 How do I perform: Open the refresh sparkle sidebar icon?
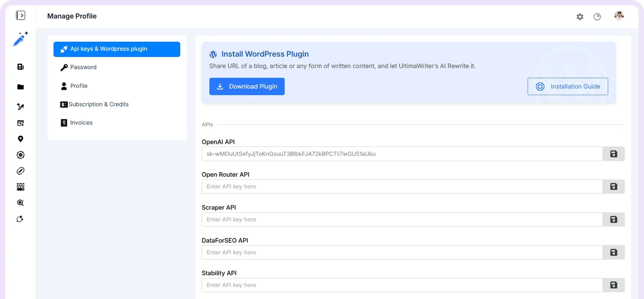[20, 219]
